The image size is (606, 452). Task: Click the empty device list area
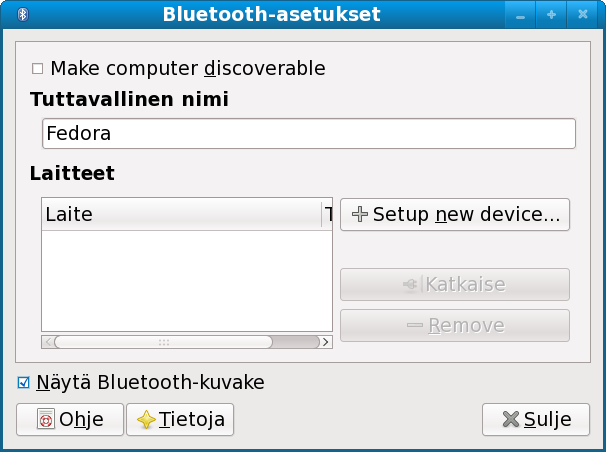point(187,280)
